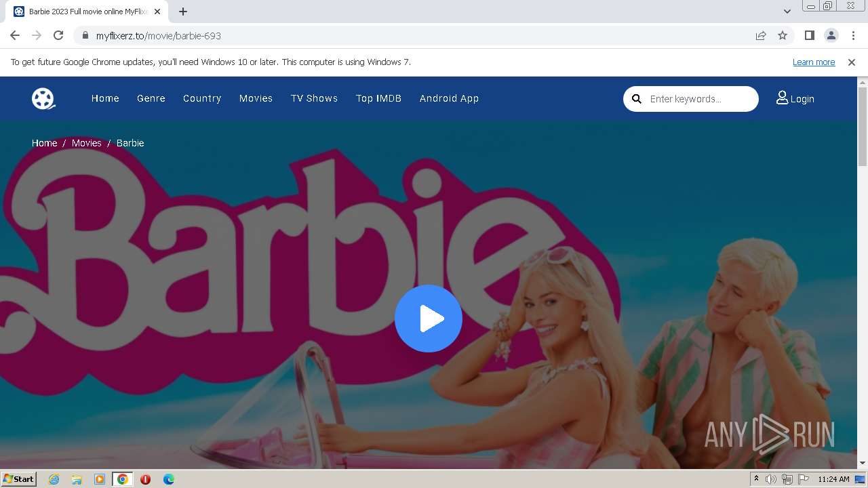Viewport: 868px width, 488px height.
Task: Share this page icon in address bar
Action: 761,35
